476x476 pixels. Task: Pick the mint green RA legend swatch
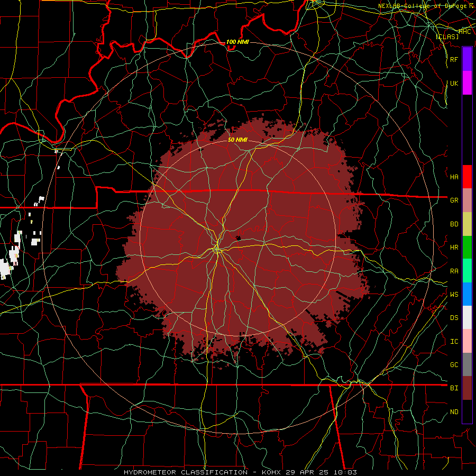467,271
